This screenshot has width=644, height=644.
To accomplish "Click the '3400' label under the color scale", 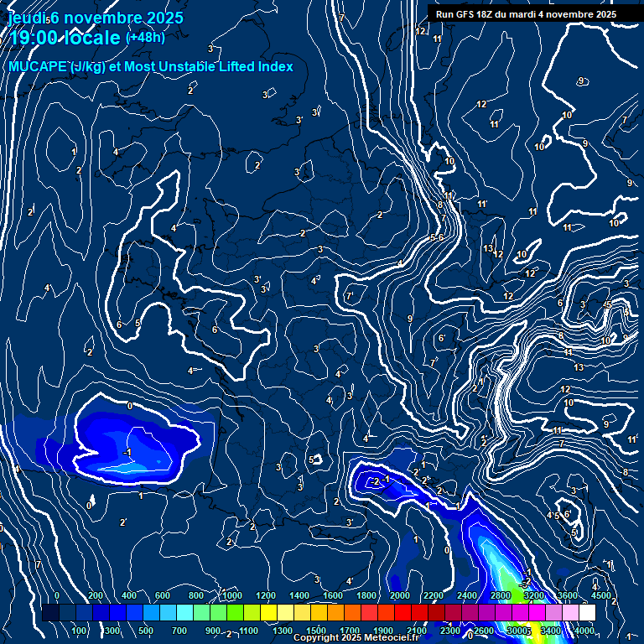I will click(x=551, y=631).
